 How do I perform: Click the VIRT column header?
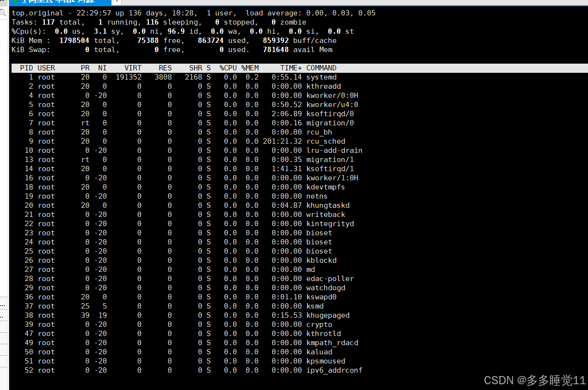pyautogui.click(x=133, y=68)
